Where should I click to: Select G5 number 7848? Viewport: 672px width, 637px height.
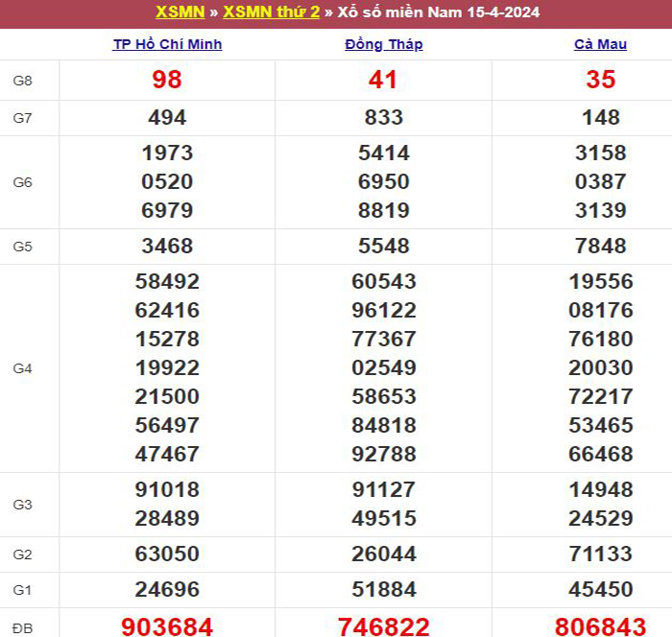(601, 246)
